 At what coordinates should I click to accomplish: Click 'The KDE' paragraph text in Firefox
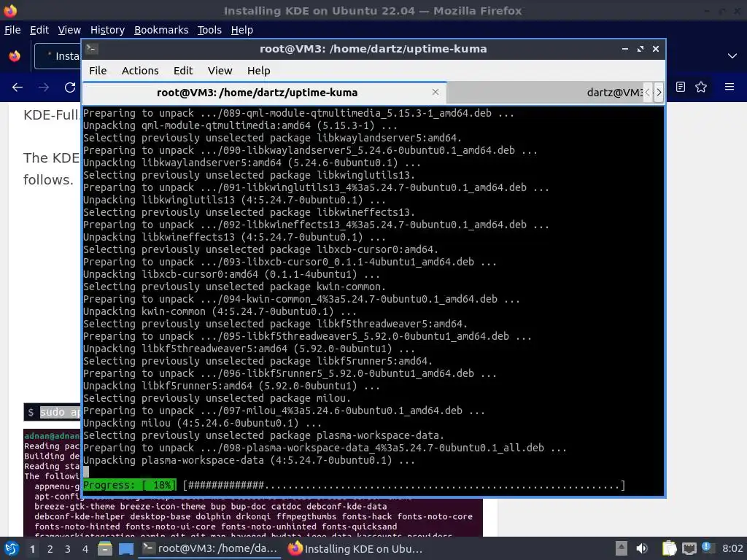pyautogui.click(x=52, y=157)
